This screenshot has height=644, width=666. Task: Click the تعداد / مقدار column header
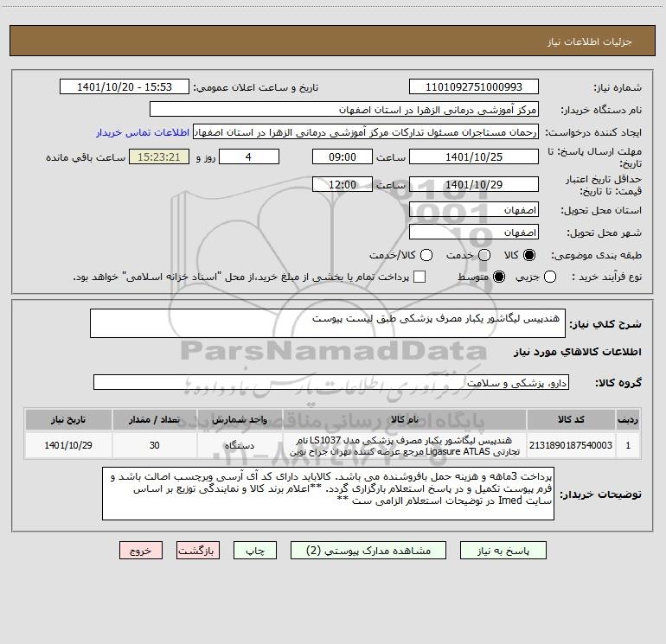point(154,419)
